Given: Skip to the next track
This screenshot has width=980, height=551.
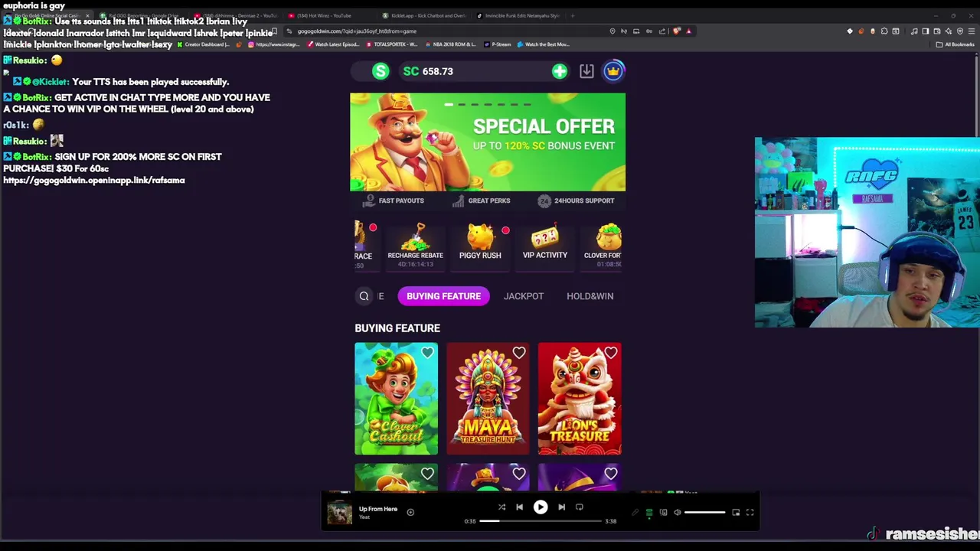Looking at the screenshot, I should (561, 507).
